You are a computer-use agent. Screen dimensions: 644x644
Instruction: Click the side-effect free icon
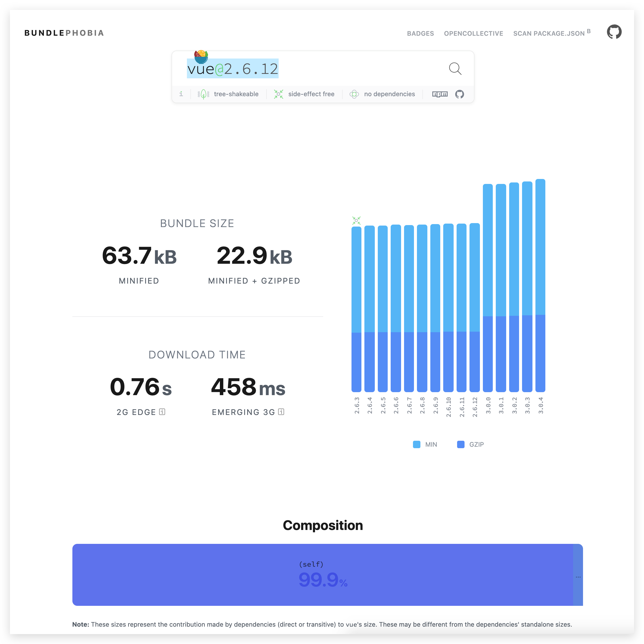tap(278, 94)
